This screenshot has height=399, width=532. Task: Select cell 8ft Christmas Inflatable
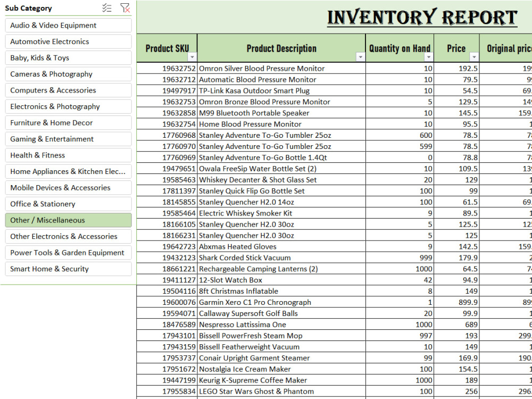(x=281, y=292)
